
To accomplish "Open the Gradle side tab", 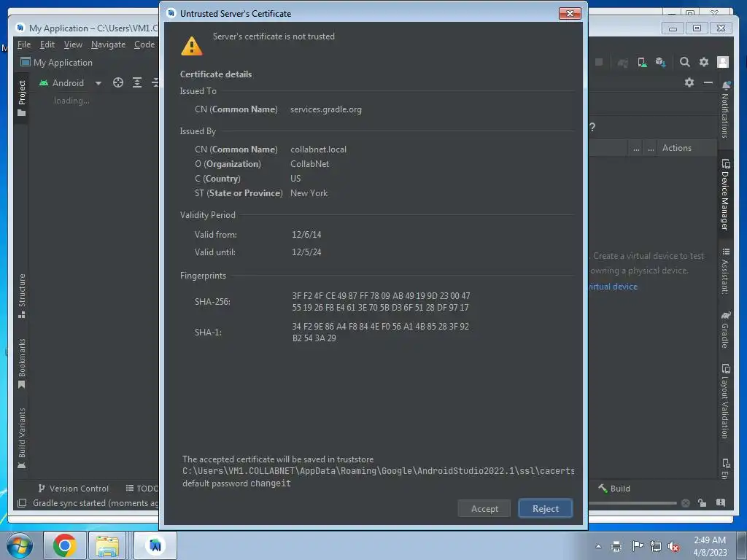I will click(x=725, y=330).
